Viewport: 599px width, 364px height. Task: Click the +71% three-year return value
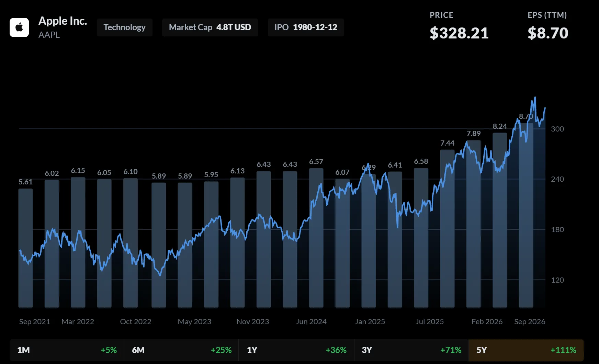point(451,350)
